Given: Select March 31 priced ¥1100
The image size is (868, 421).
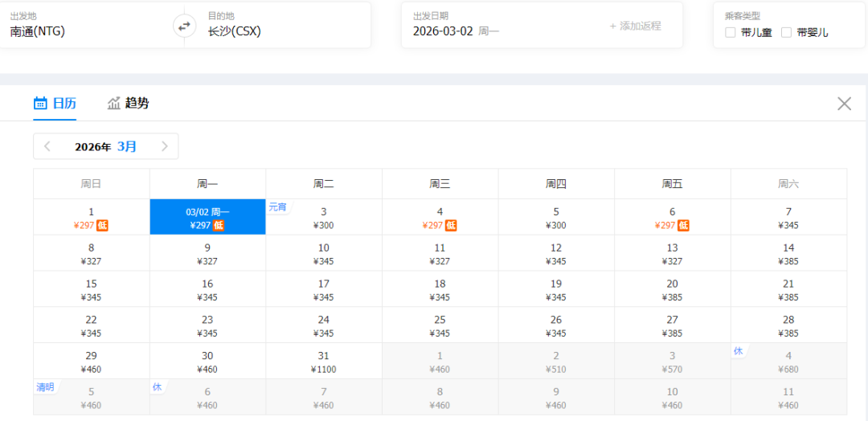Looking at the screenshot, I should (x=324, y=362).
